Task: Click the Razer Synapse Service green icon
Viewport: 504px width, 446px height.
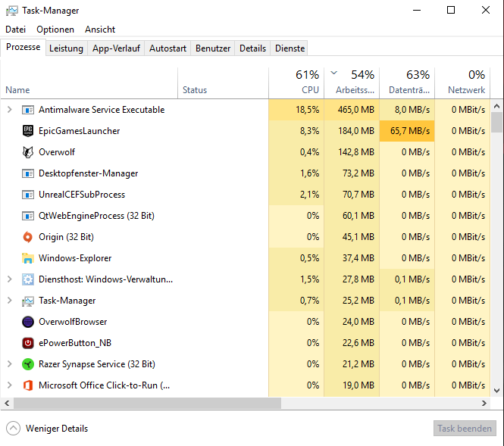Action: 28,364
